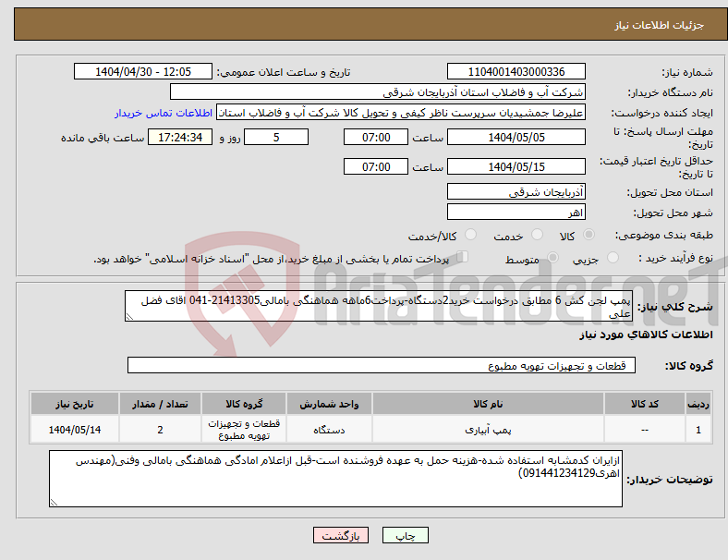Image resolution: width=728 pixels, height=560 pixels.
Task: Click the remaining time 17:24:34 field
Action: [x=180, y=138]
